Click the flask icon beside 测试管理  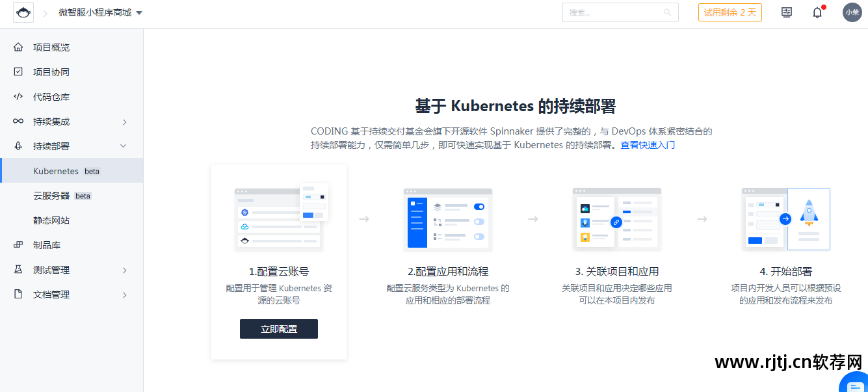click(x=18, y=269)
